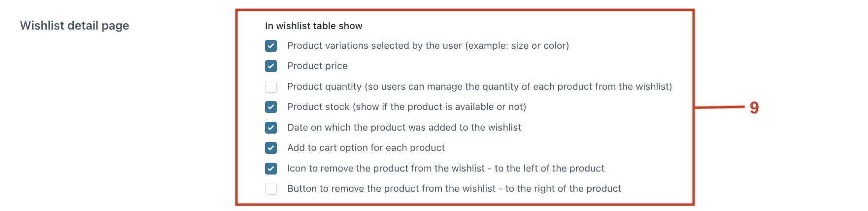Click the red number 9 annotation
This screenshot has height=211, width=868.
[754, 107]
